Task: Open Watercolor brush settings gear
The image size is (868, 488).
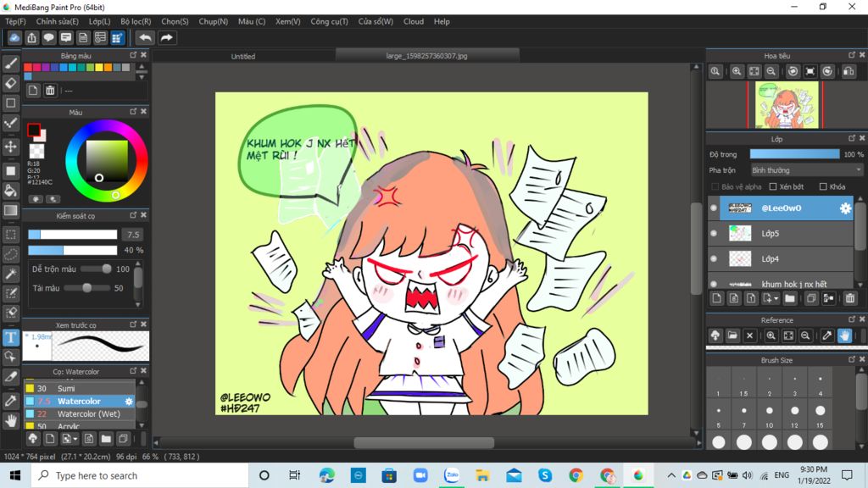Action: point(129,401)
